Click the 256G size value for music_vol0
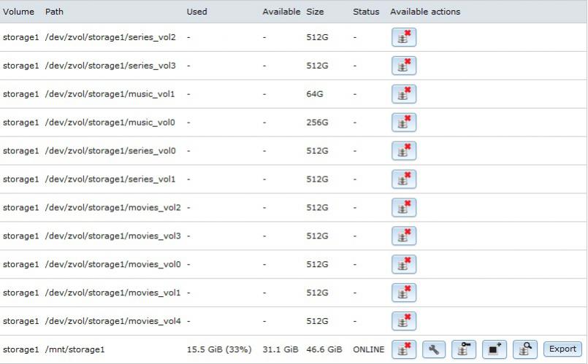 coord(317,123)
